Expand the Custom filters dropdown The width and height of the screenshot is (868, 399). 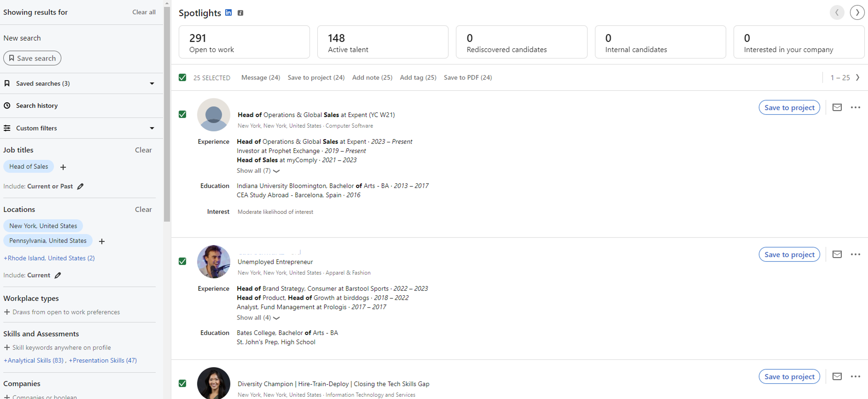(152, 128)
